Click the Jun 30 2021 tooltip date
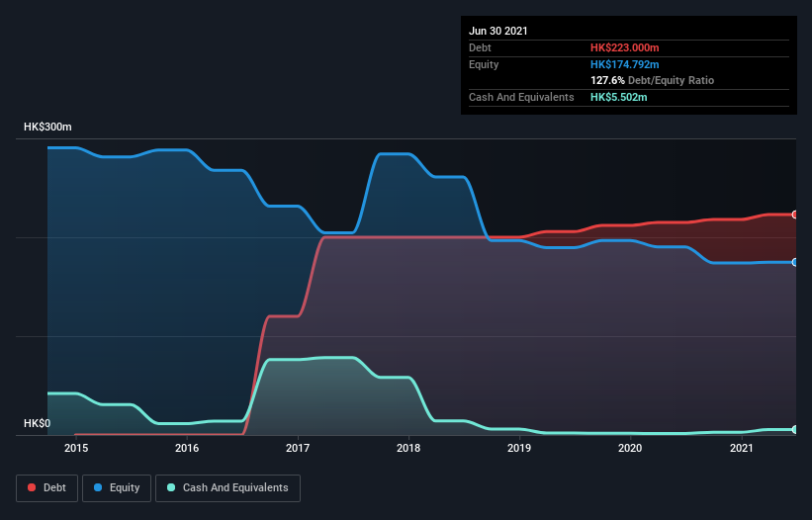This screenshot has height=520, width=812. coord(498,31)
